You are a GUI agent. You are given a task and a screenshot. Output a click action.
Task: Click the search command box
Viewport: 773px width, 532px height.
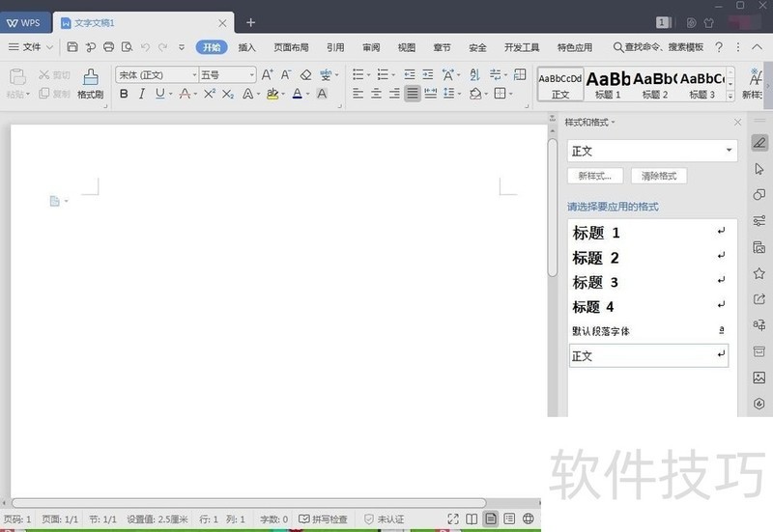coord(658,47)
